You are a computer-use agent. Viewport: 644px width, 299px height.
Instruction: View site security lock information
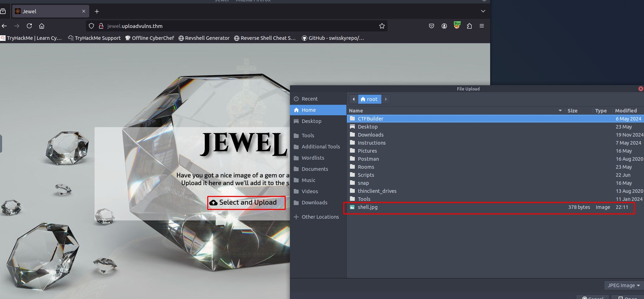click(x=101, y=26)
